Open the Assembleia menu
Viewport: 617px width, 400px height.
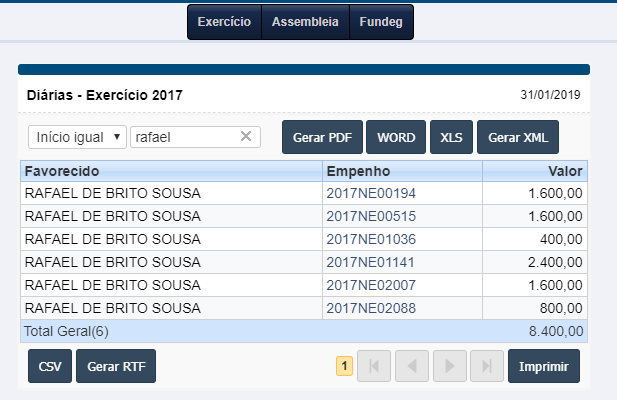pyautogui.click(x=305, y=22)
